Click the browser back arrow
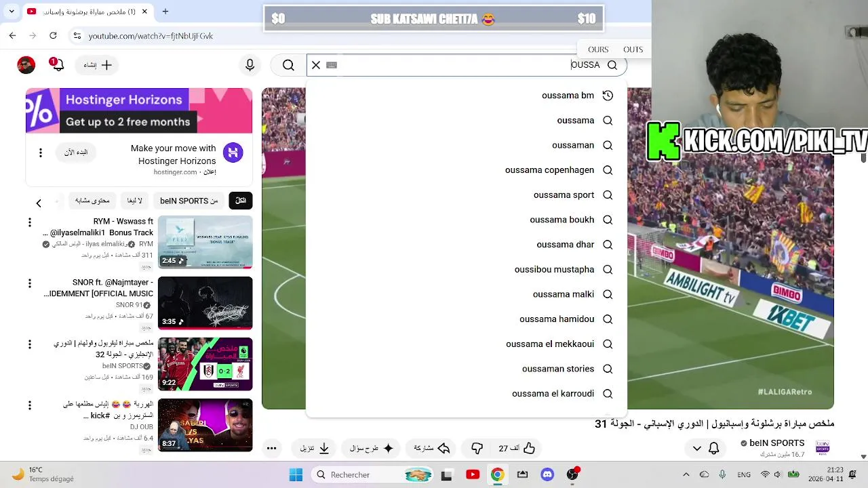Screen dimensions: 868x488 (x=12, y=36)
